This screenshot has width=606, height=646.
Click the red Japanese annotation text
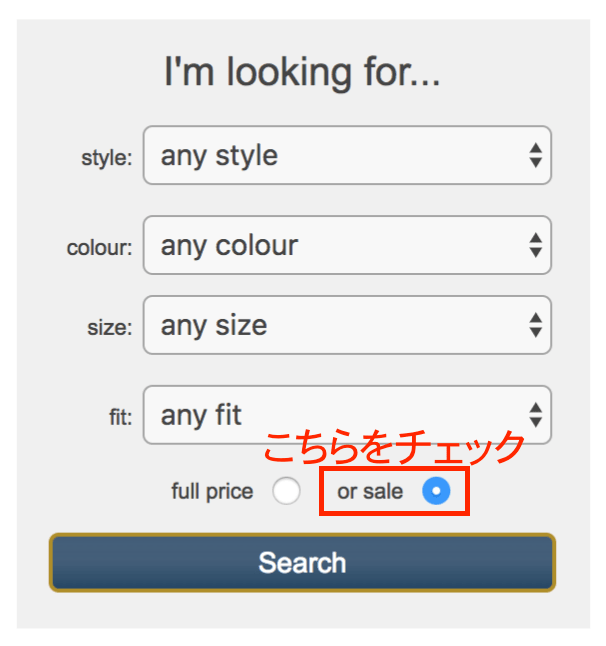click(393, 447)
